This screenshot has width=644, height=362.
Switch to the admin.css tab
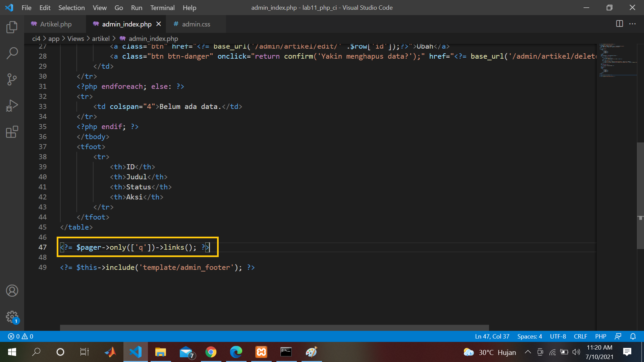(x=196, y=24)
